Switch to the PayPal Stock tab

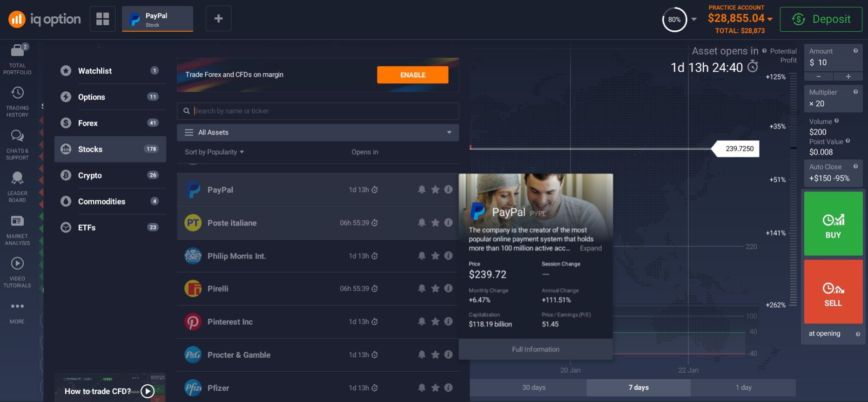tap(157, 19)
